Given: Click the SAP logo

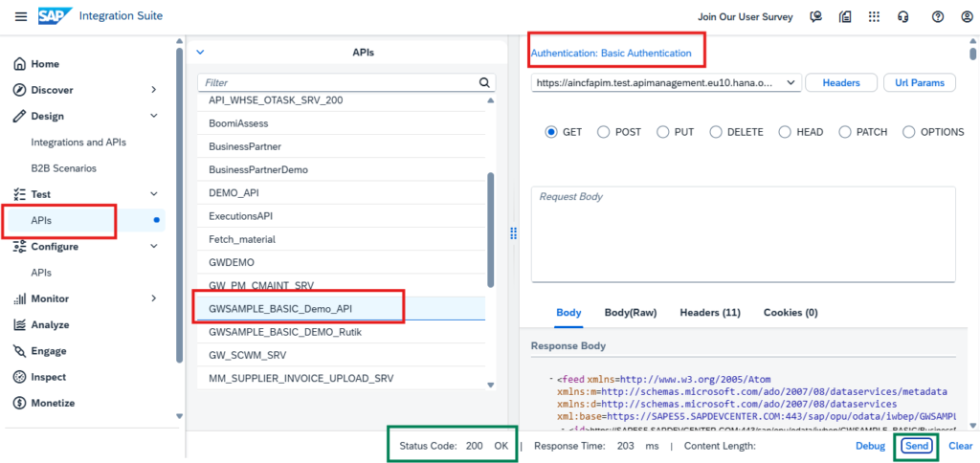Looking at the screenshot, I should 55,16.
